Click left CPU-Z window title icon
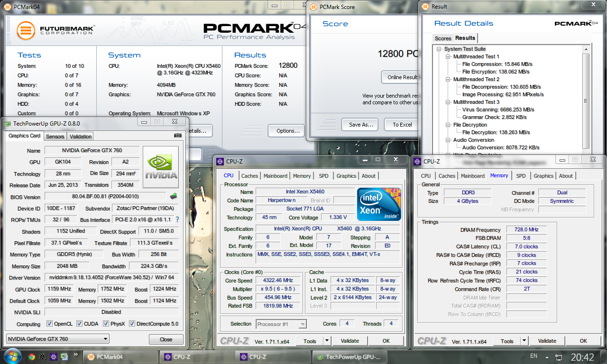This screenshot has height=364, width=607. [220, 161]
